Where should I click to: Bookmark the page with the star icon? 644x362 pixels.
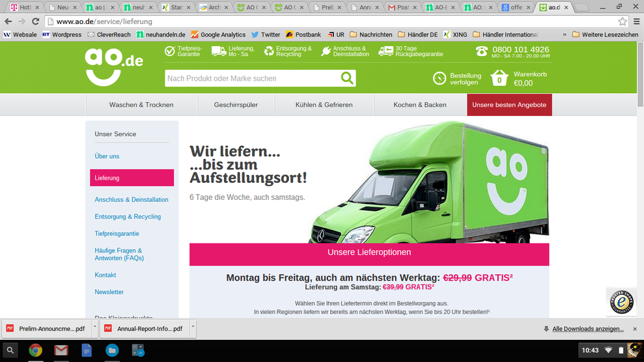(623, 21)
